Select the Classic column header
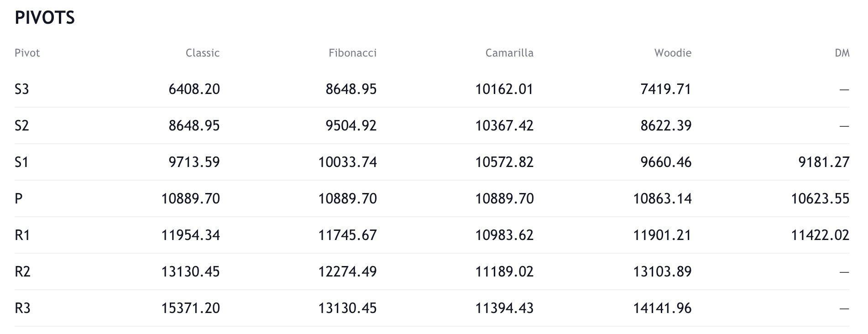This screenshot has width=868, height=334. pos(203,53)
